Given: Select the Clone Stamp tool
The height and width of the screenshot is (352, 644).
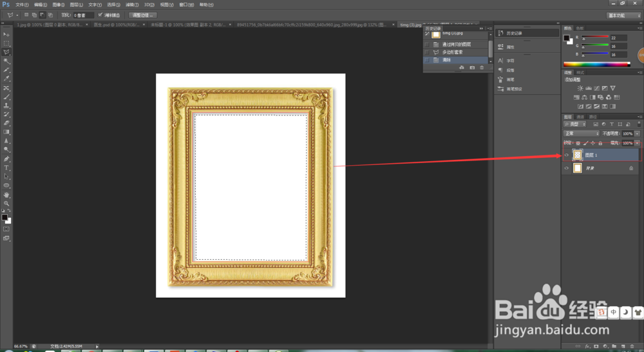Looking at the screenshot, I should [x=6, y=106].
